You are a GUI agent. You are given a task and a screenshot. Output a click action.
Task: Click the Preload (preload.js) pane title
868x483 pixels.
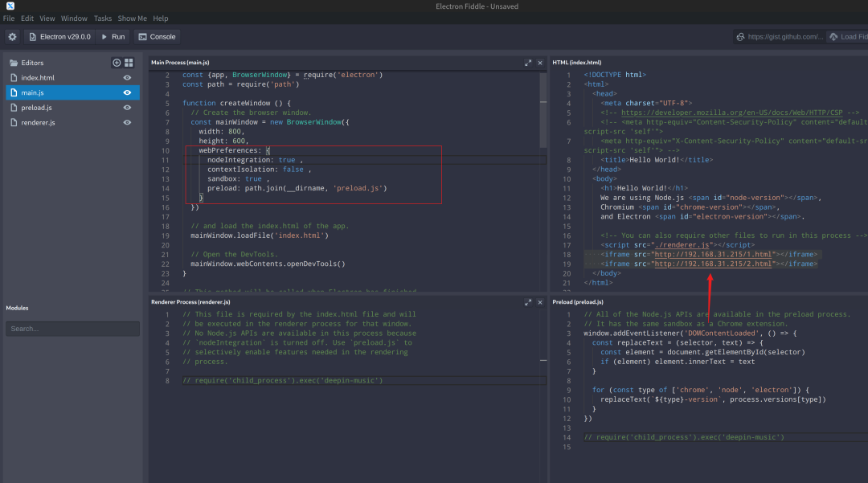coord(578,302)
